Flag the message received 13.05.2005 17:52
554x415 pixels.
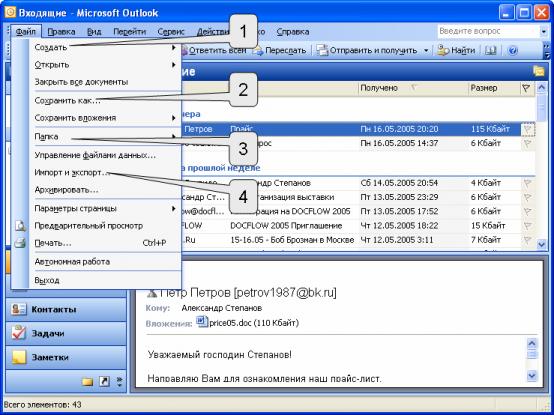[528, 211]
